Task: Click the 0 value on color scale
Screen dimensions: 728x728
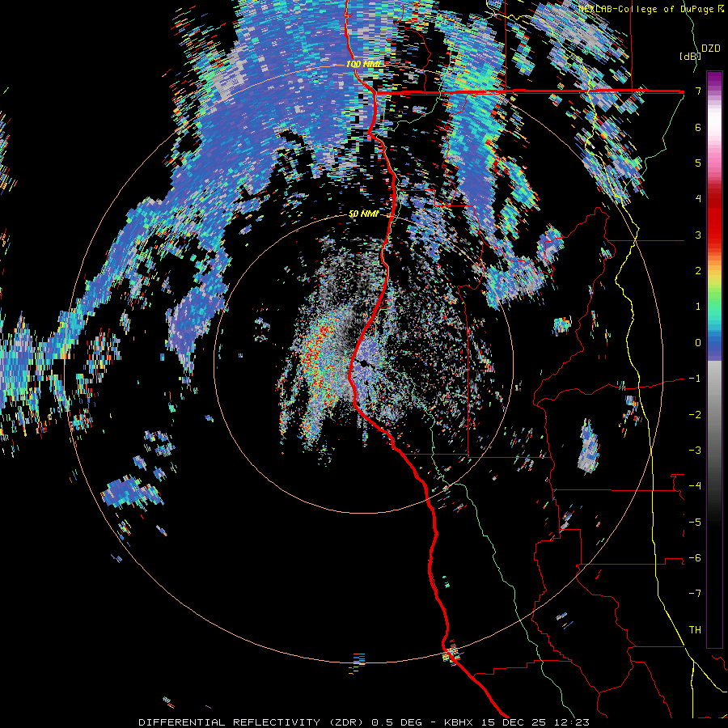Action: click(698, 343)
